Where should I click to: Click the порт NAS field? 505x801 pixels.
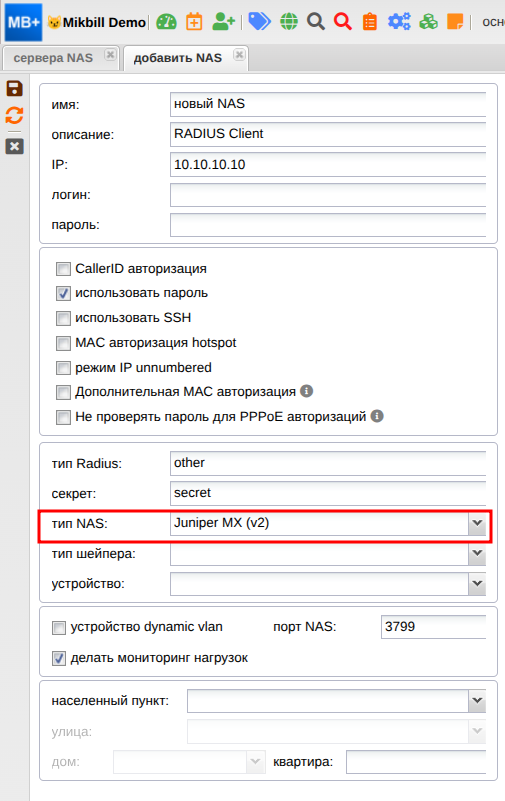click(x=434, y=627)
